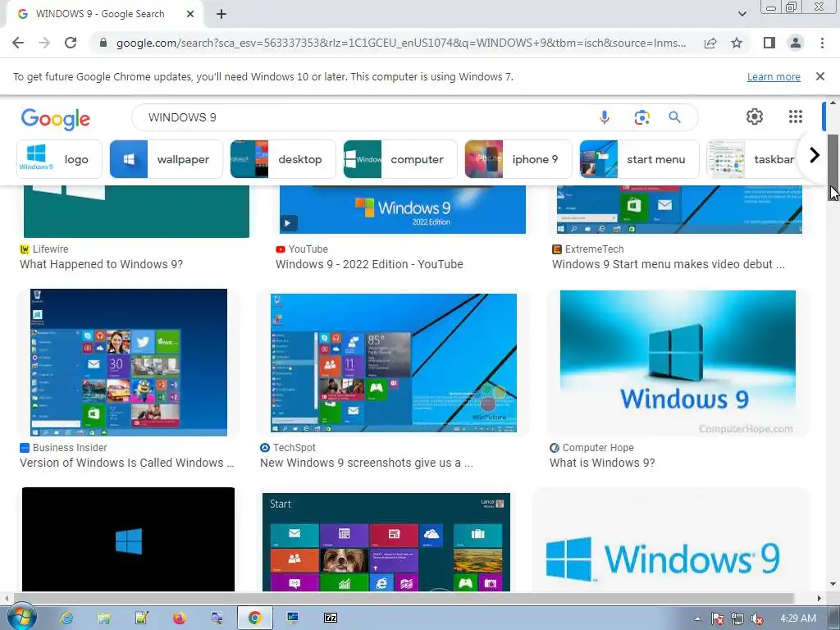Image resolution: width=840 pixels, height=630 pixels.
Task: Open the New Windows 9 screenshots give us a link
Action: 367,463
